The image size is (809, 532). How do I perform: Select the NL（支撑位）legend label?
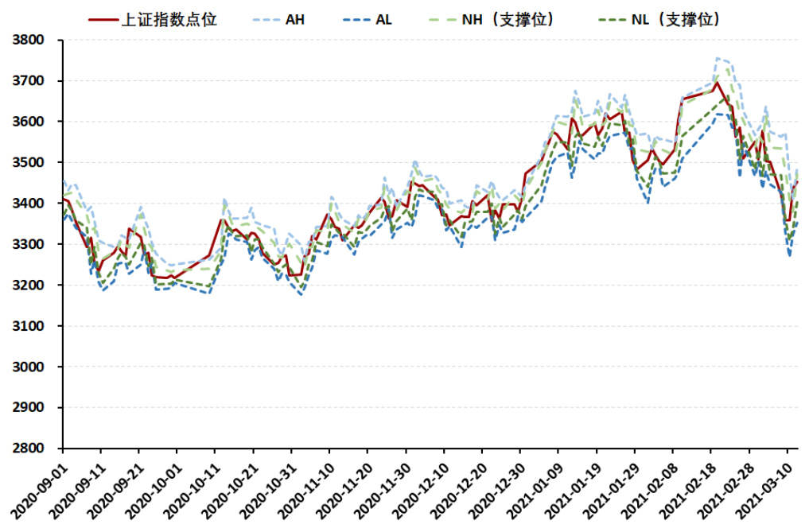tap(676, 19)
